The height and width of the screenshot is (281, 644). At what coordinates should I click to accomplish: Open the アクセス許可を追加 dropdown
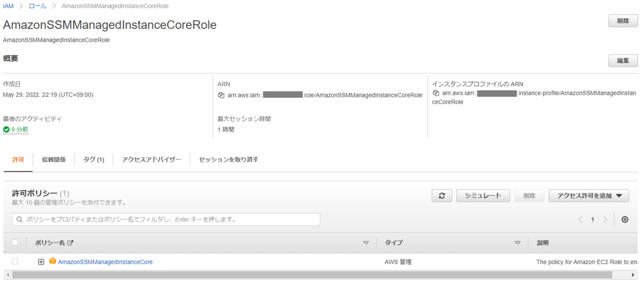pos(589,196)
